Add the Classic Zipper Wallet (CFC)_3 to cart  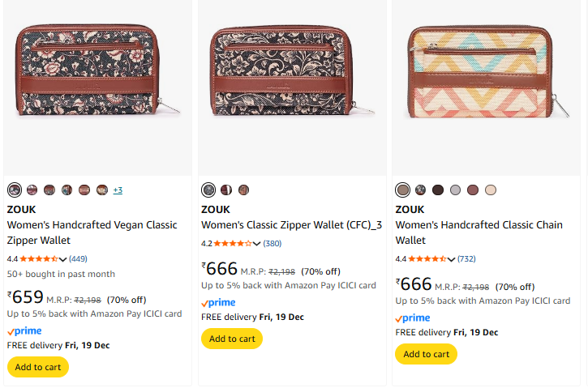point(232,339)
